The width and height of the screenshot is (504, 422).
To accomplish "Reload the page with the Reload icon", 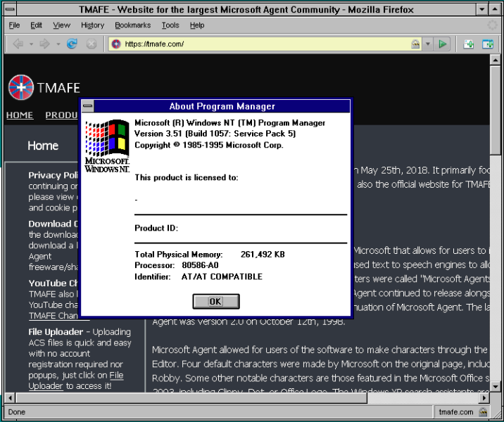I will [72, 44].
